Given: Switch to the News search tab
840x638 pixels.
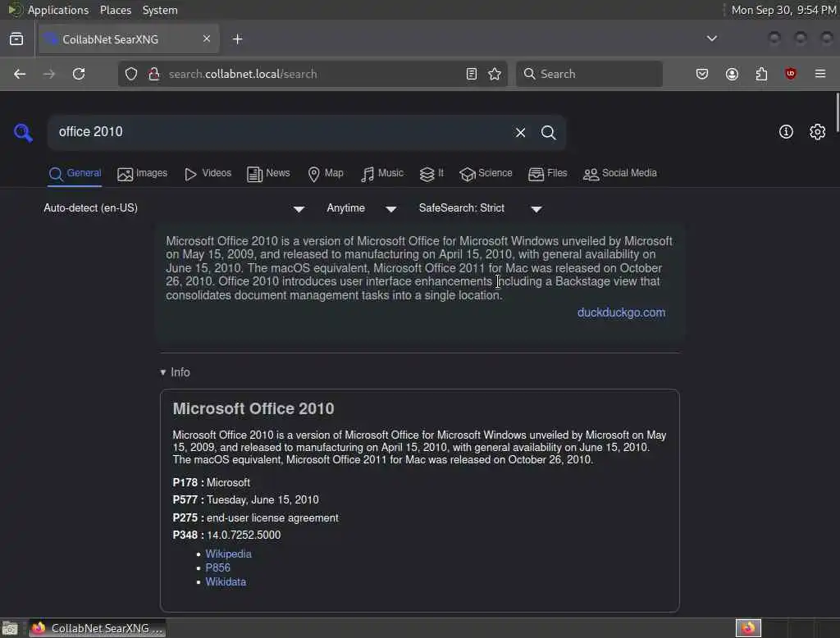Looking at the screenshot, I should click(x=268, y=174).
